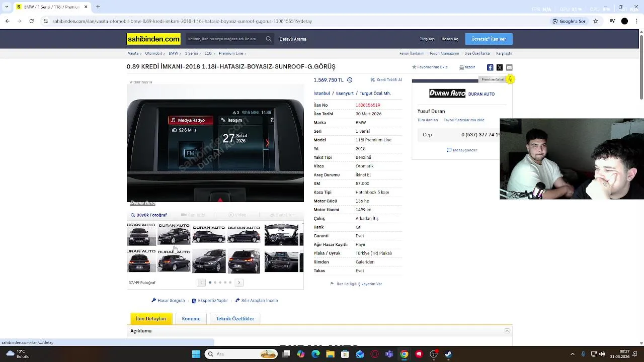
Task: Open Steam from taskbar
Action: click(448, 354)
